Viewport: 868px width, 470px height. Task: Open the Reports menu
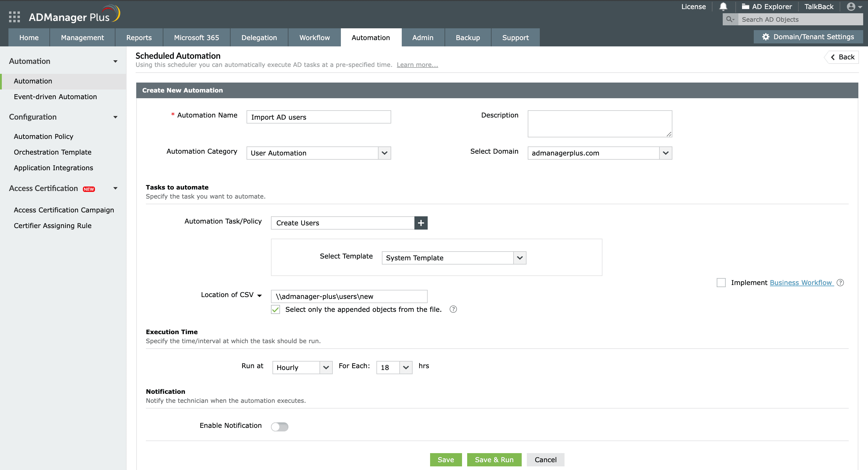[139, 37]
